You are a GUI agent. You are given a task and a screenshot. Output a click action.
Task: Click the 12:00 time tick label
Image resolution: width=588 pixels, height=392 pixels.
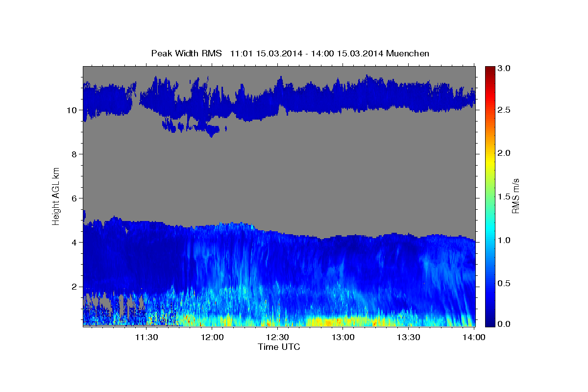click(x=212, y=337)
